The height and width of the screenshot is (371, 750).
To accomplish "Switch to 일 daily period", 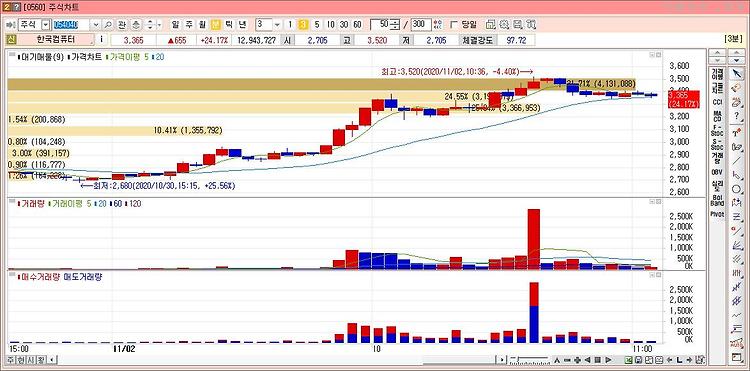I will pos(175,24).
